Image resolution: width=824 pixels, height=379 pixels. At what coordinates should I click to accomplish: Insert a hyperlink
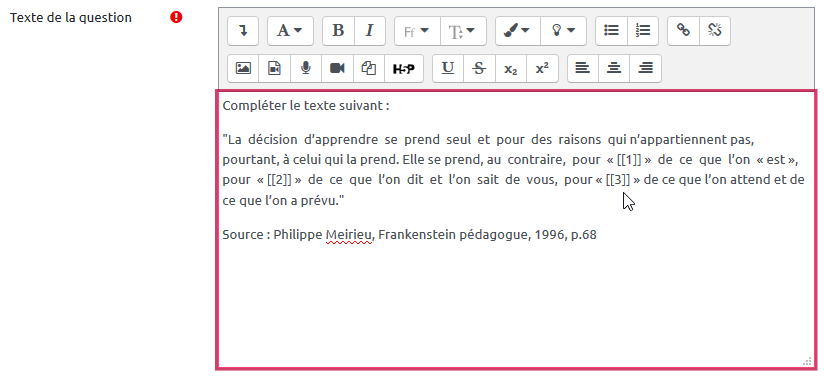tap(683, 31)
